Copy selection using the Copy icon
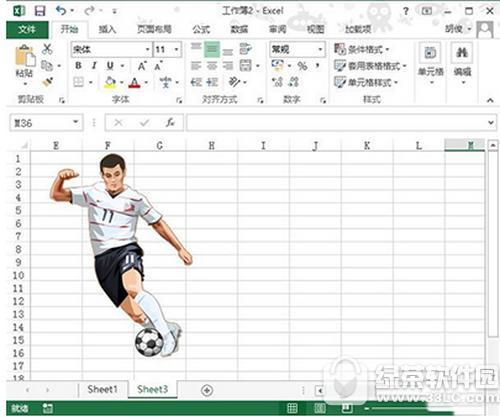Viewport: 500px width, 417px height. 47,66
